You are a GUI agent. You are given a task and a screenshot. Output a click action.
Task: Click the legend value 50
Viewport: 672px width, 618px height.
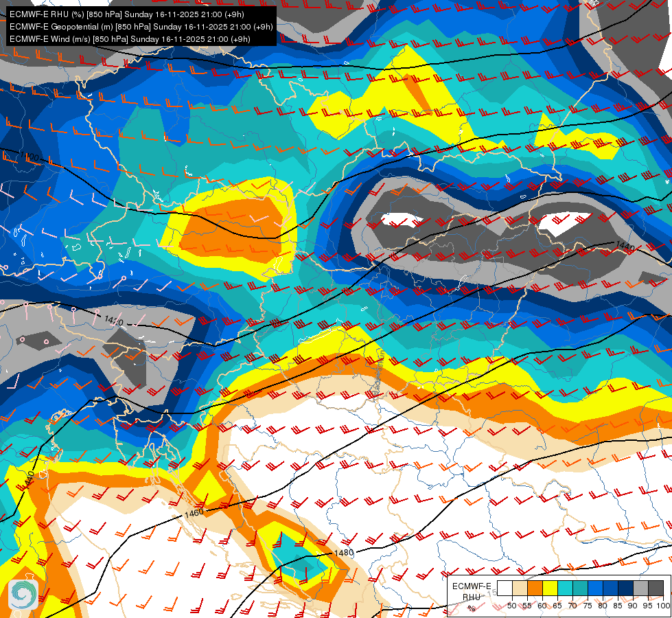(511, 606)
